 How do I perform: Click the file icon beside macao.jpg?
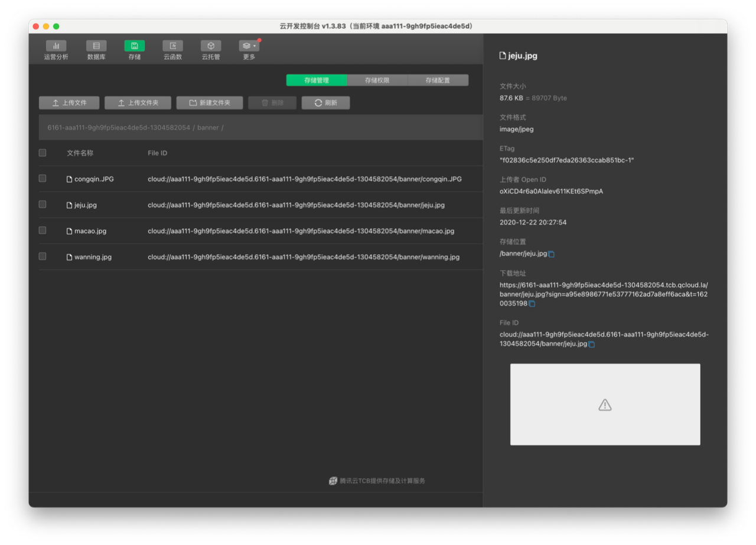pos(69,231)
